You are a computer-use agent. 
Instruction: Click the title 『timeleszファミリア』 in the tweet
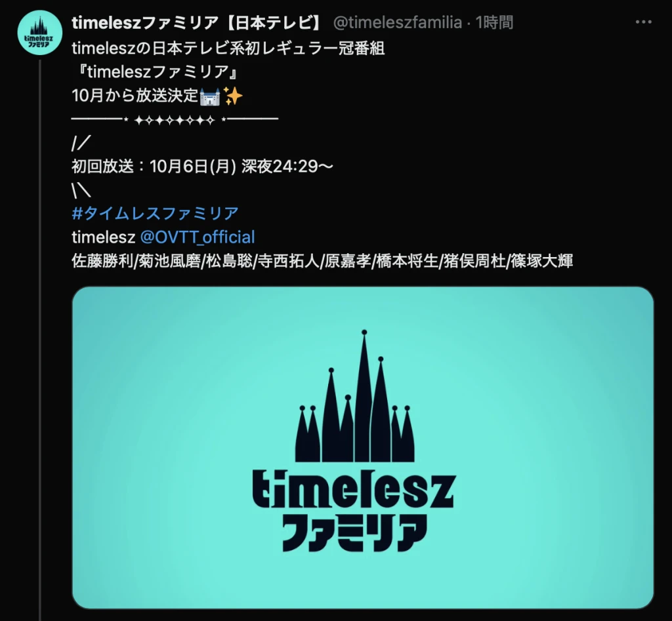(x=157, y=72)
